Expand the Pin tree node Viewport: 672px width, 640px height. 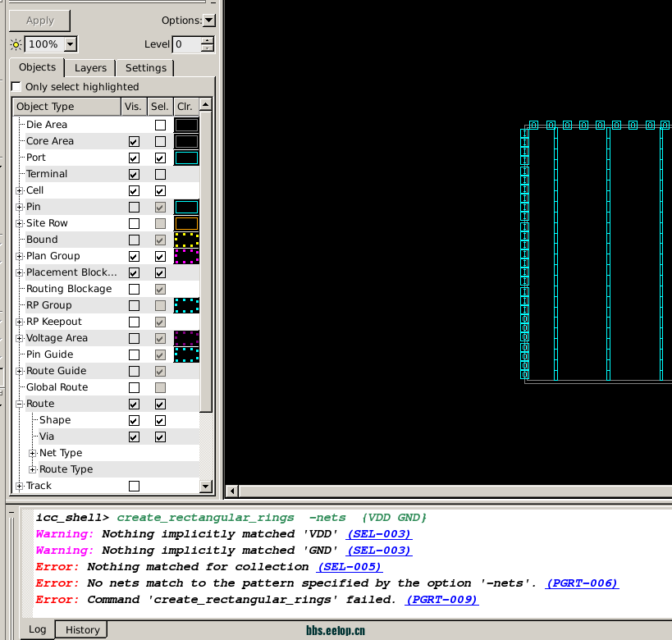point(20,207)
